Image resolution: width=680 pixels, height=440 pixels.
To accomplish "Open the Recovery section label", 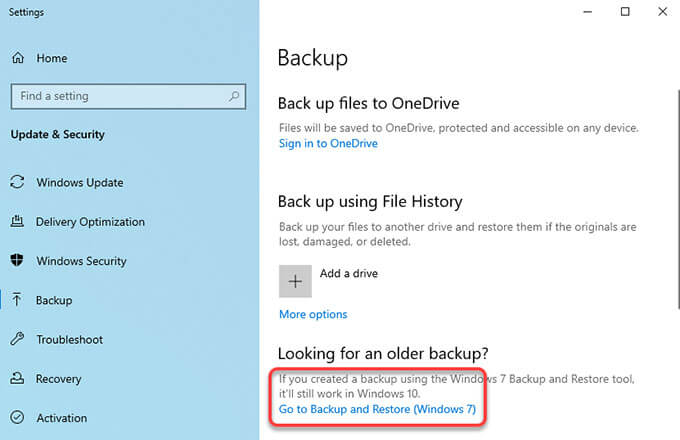I will [59, 379].
